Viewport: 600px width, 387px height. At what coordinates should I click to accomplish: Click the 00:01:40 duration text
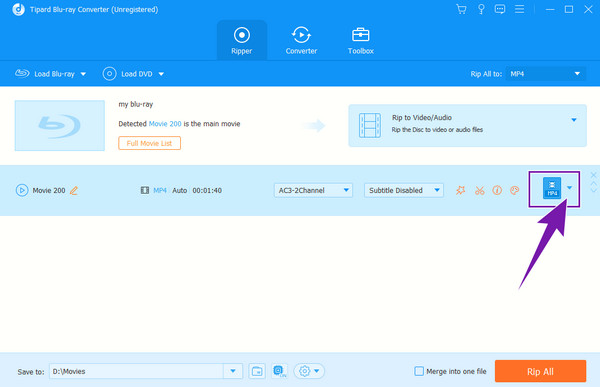(x=207, y=190)
